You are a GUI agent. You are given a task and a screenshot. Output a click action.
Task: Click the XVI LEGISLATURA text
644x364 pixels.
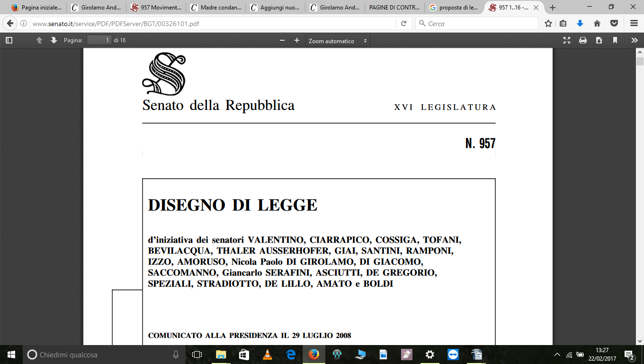pyautogui.click(x=445, y=108)
